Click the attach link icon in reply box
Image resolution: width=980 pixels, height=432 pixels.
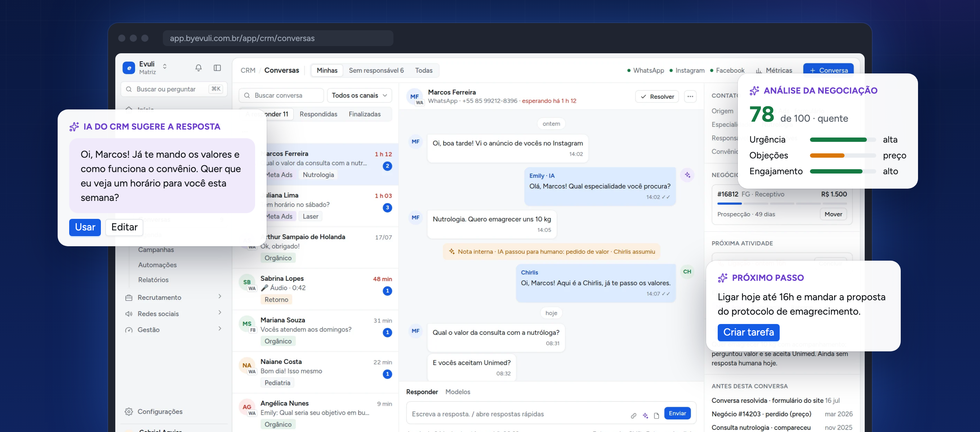[633, 415]
